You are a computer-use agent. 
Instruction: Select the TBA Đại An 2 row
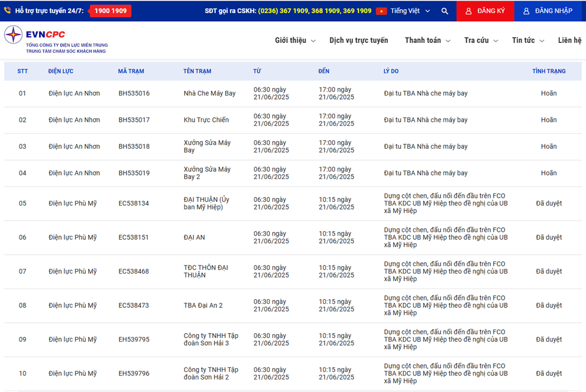(203, 306)
